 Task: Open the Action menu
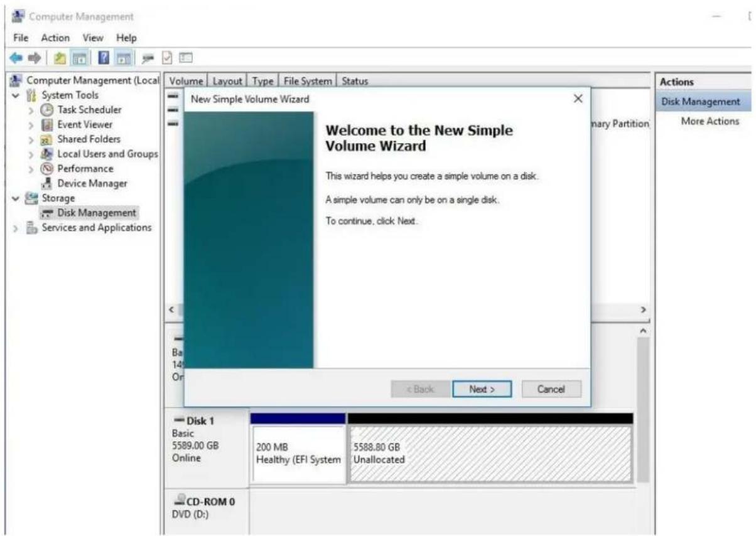coord(56,38)
